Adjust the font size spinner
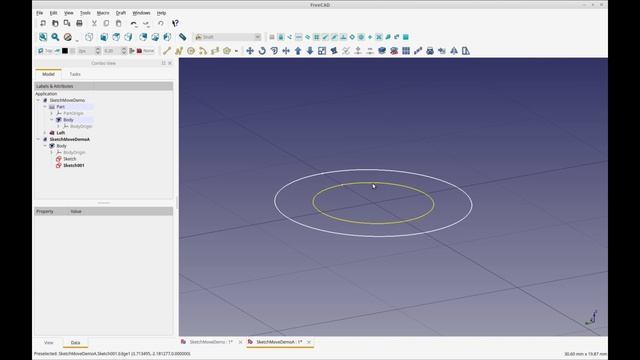Screen dimensions: 640x360 tap(124, 51)
